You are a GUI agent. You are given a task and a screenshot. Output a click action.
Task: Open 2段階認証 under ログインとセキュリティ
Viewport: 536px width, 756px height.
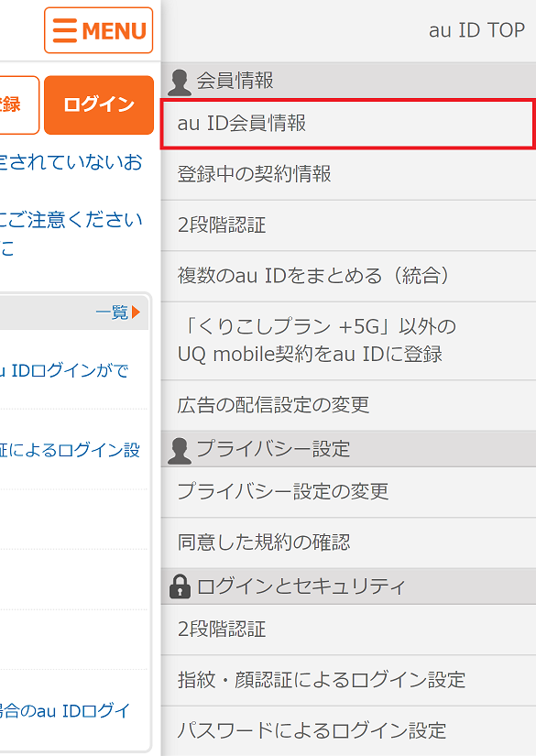click(x=348, y=630)
